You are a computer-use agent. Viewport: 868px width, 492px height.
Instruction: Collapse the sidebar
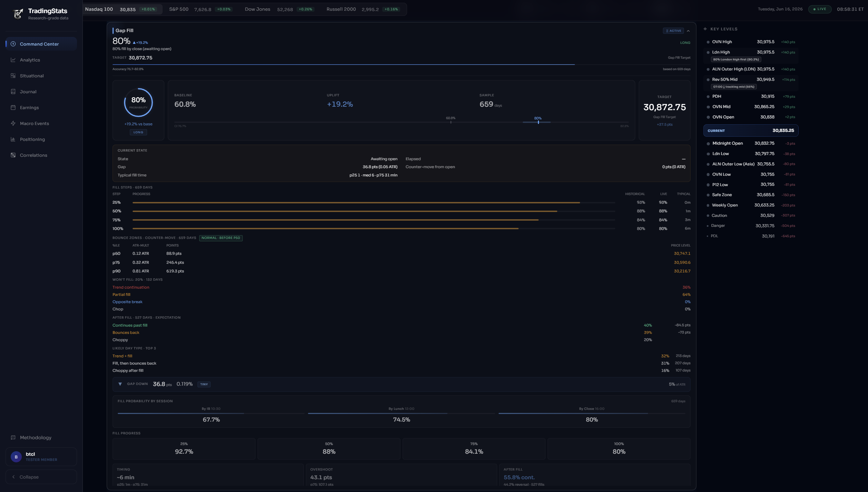coord(41,477)
